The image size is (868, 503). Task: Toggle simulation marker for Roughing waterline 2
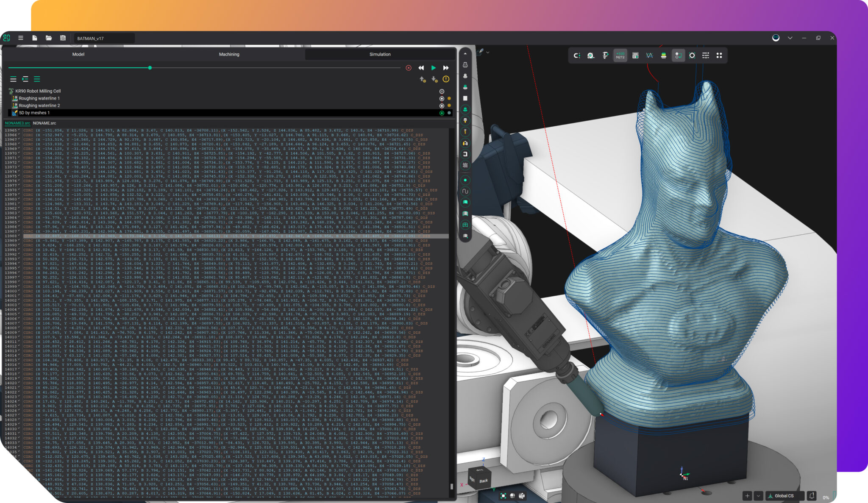442,106
